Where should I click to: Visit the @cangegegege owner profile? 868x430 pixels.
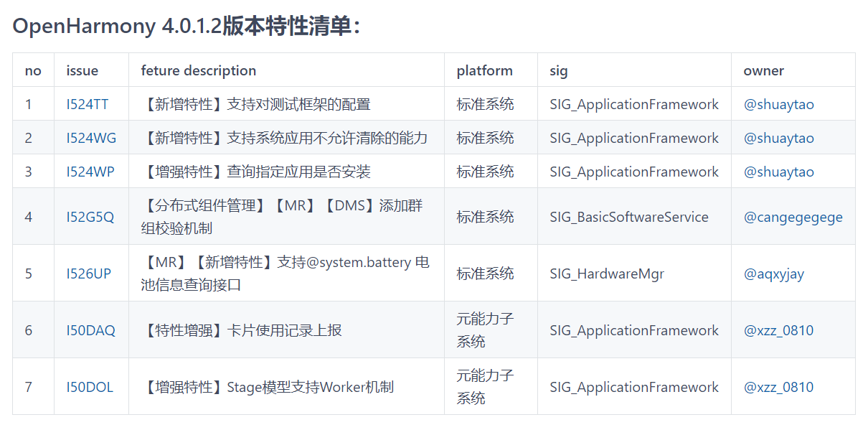[793, 217]
